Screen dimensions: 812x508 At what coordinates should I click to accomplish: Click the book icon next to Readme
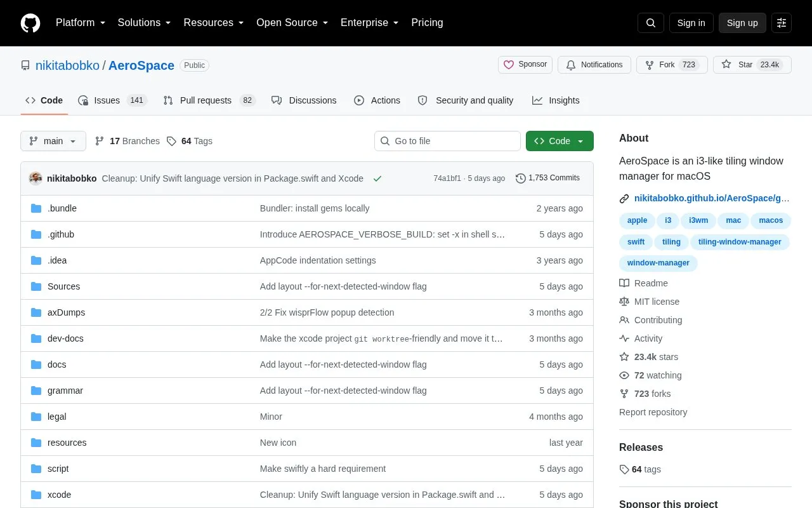pos(624,283)
